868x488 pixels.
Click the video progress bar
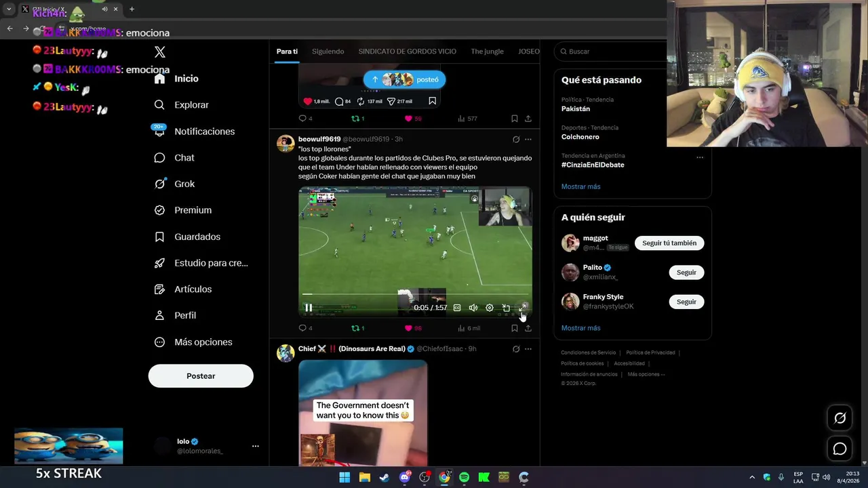(415, 295)
